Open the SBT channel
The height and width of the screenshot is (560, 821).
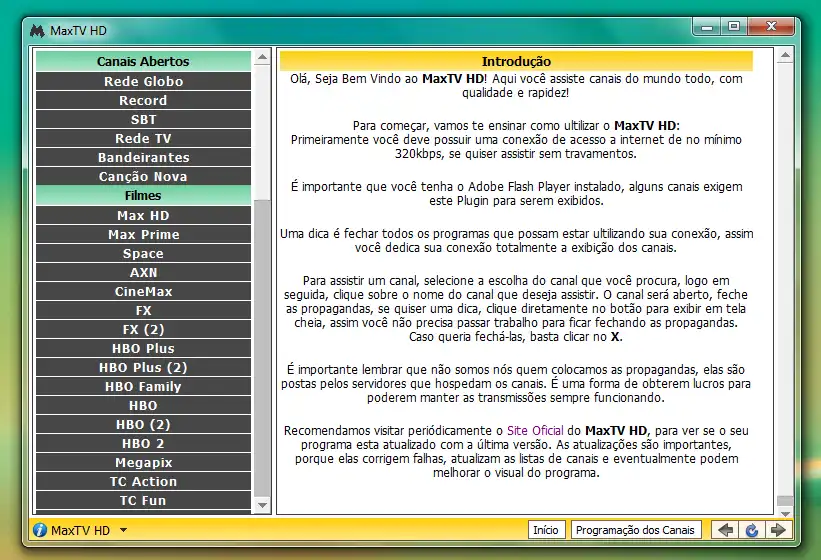coord(143,119)
